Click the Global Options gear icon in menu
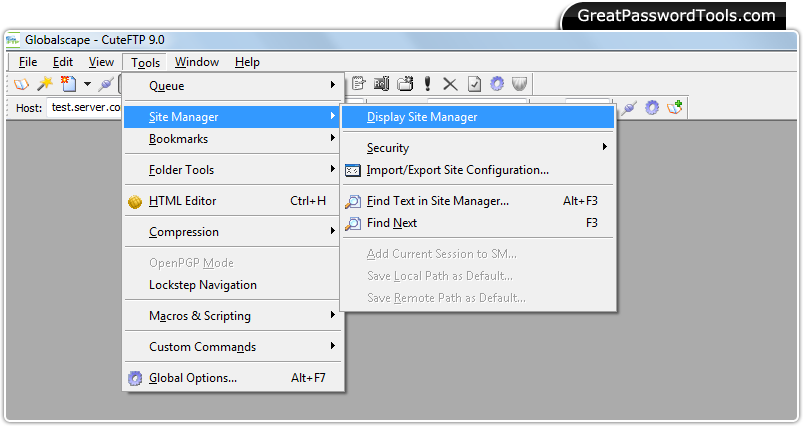The width and height of the screenshot is (803, 426). coord(135,378)
